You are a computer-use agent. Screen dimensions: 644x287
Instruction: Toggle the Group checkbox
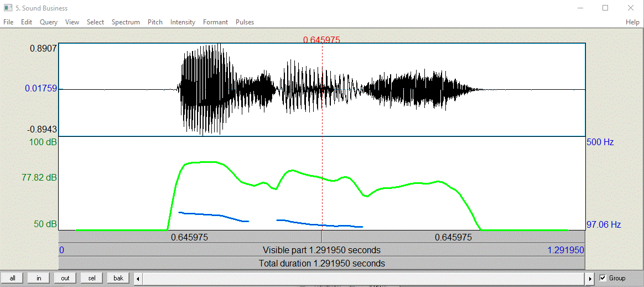click(x=603, y=278)
